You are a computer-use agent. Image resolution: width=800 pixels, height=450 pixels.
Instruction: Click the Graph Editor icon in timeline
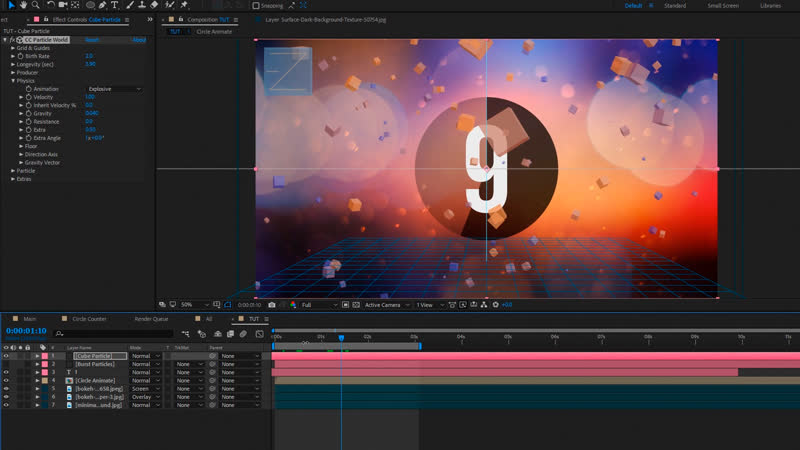(258, 333)
